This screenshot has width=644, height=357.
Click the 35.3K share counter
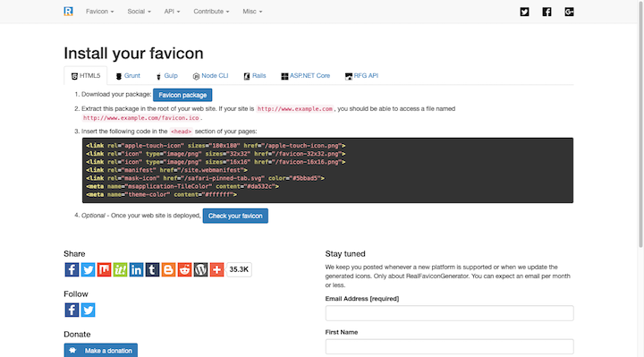coord(239,269)
